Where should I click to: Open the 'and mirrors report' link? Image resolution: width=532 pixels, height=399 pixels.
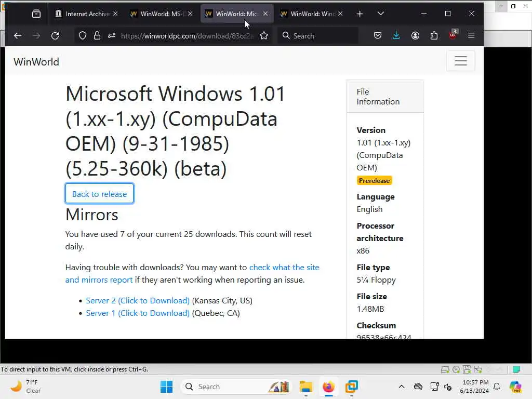99,280
